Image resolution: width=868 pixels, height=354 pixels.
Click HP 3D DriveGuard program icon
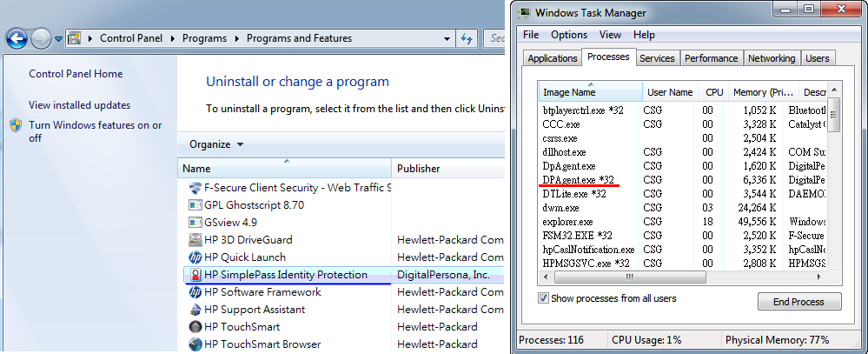pos(195,240)
